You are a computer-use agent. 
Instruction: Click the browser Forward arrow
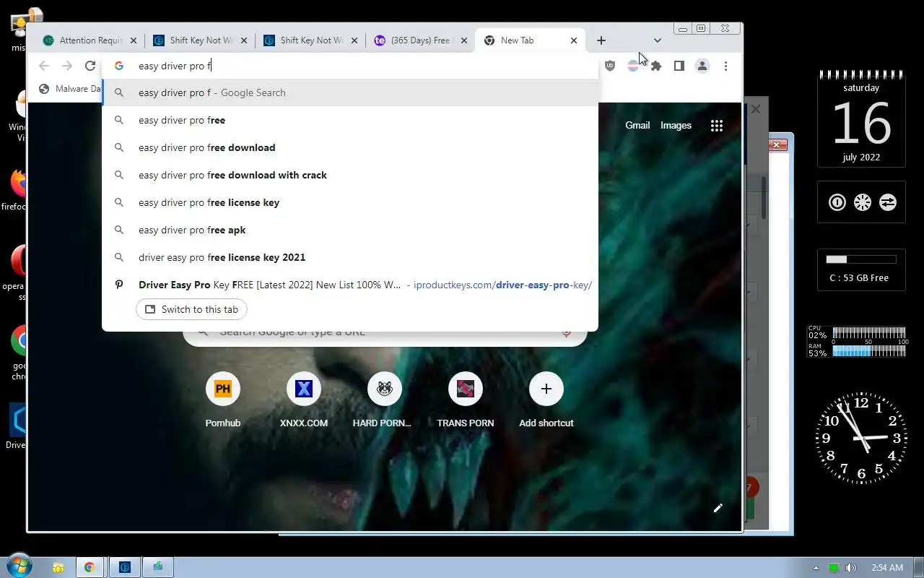pos(67,66)
